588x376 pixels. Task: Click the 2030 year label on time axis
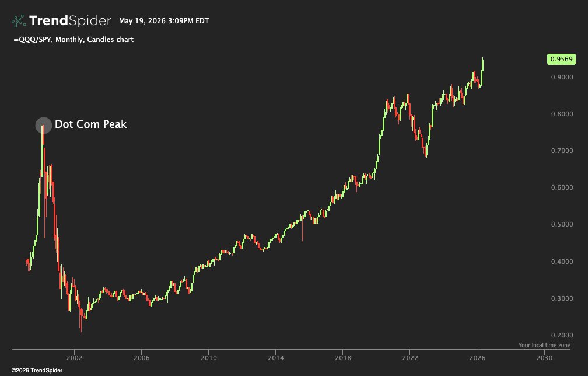(x=544, y=358)
